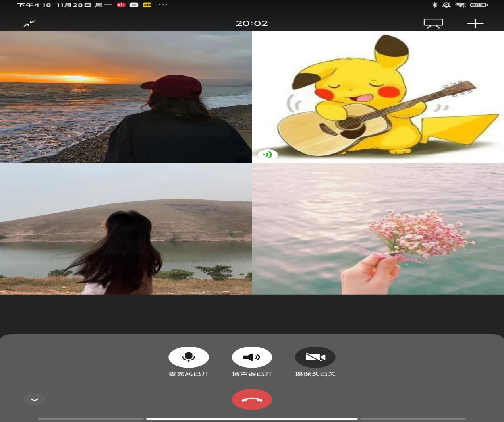
Task: Tap the three-dot more notifications indicator
Action: click(x=163, y=5)
